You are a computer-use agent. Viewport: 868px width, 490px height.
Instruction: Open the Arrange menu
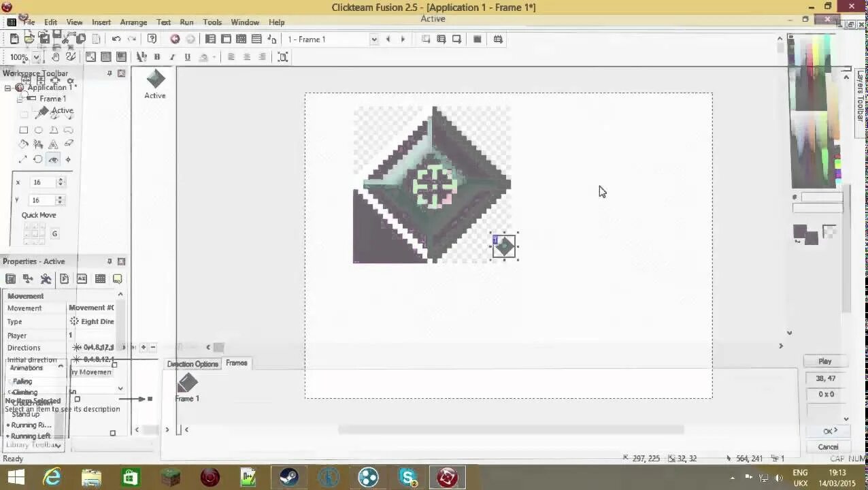(133, 22)
